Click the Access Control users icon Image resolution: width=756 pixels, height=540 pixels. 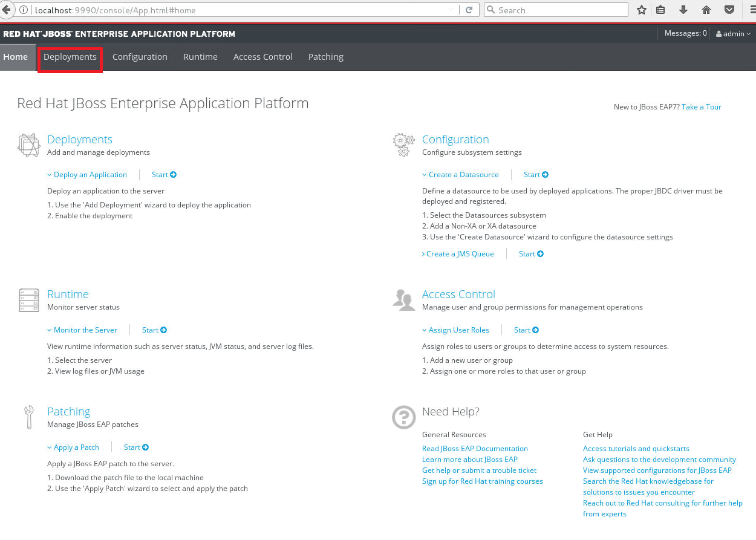[403, 299]
